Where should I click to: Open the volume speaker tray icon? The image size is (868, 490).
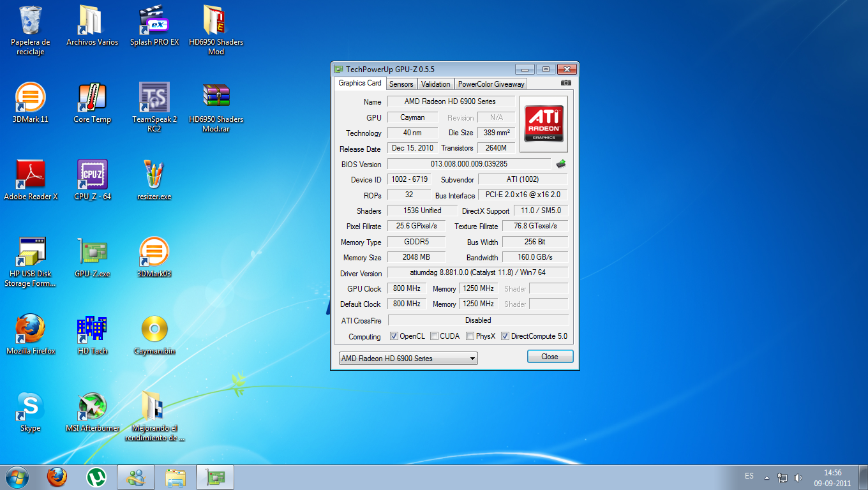798,477
